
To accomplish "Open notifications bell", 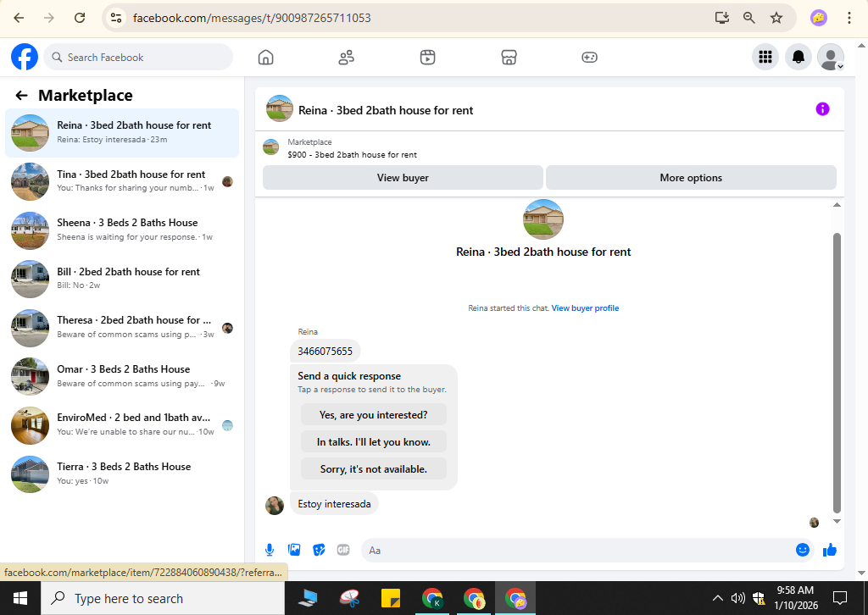I will (798, 57).
